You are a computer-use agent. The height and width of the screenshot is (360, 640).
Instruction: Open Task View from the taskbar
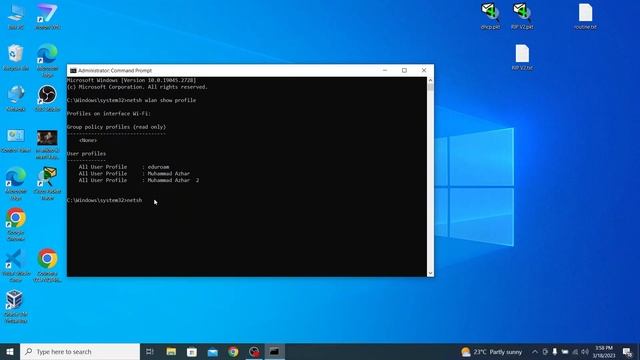click(150, 351)
